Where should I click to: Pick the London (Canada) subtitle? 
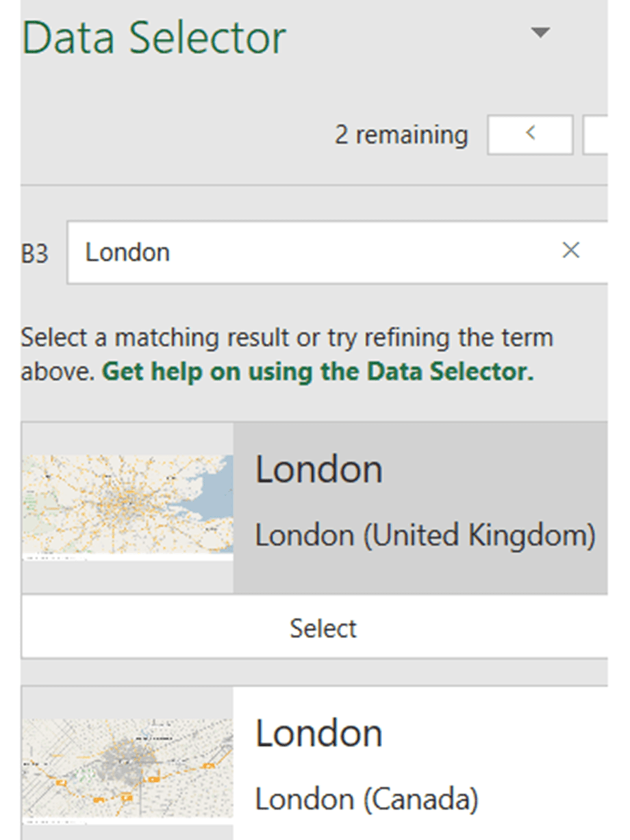tap(366, 799)
